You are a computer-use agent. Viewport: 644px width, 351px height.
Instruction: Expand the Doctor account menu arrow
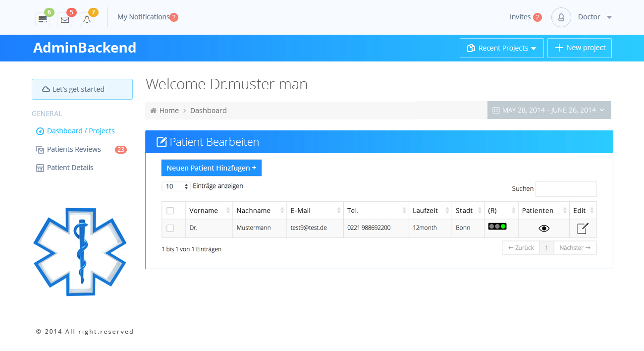(609, 17)
